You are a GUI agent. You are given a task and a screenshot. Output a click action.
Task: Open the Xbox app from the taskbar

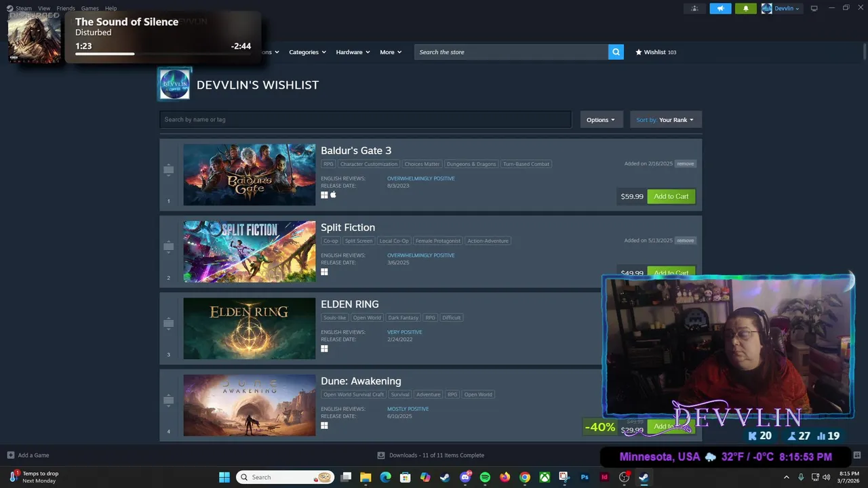(545, 477)
